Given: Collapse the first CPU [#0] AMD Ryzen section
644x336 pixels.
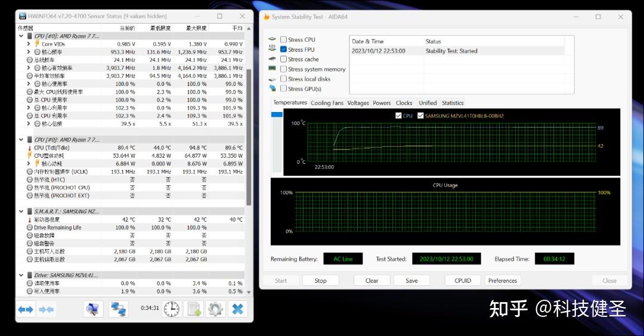Looking at the screenshot, I should click(x=21, y=36).
